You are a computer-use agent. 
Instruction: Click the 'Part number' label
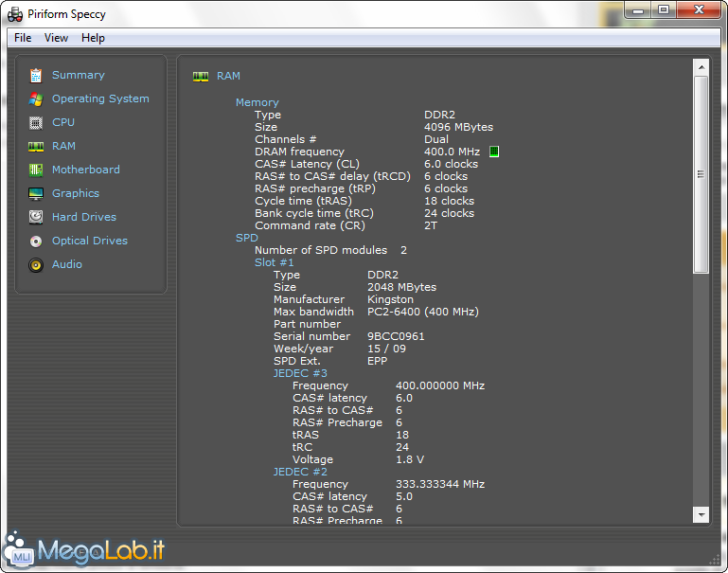308,324
